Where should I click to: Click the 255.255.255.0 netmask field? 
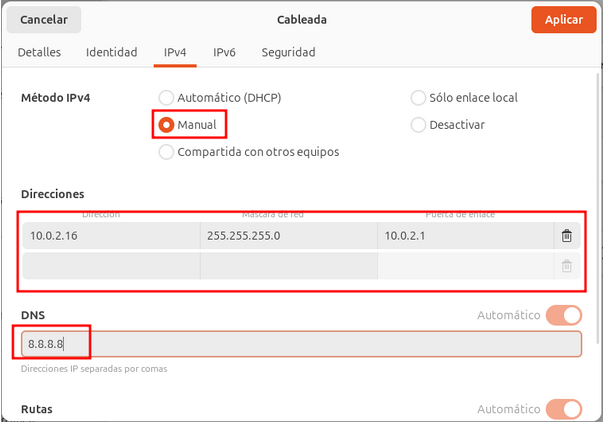(288, 236)
